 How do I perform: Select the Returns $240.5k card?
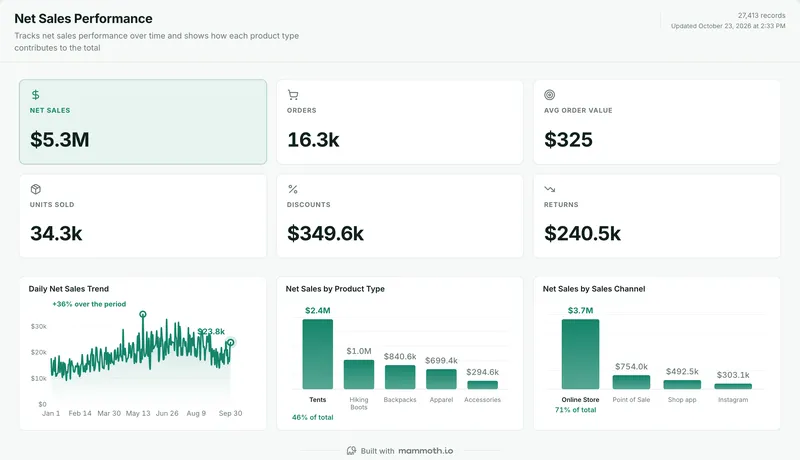(657, 216)
